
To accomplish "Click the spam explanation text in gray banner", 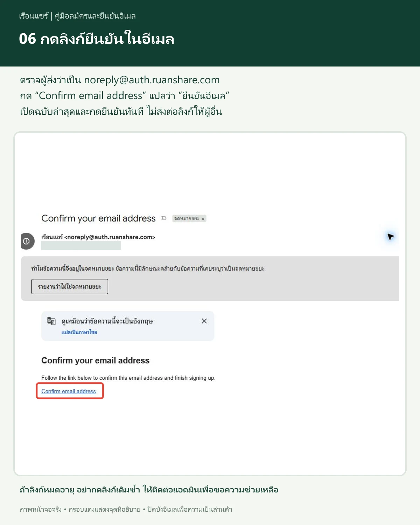I will [148, 269].
